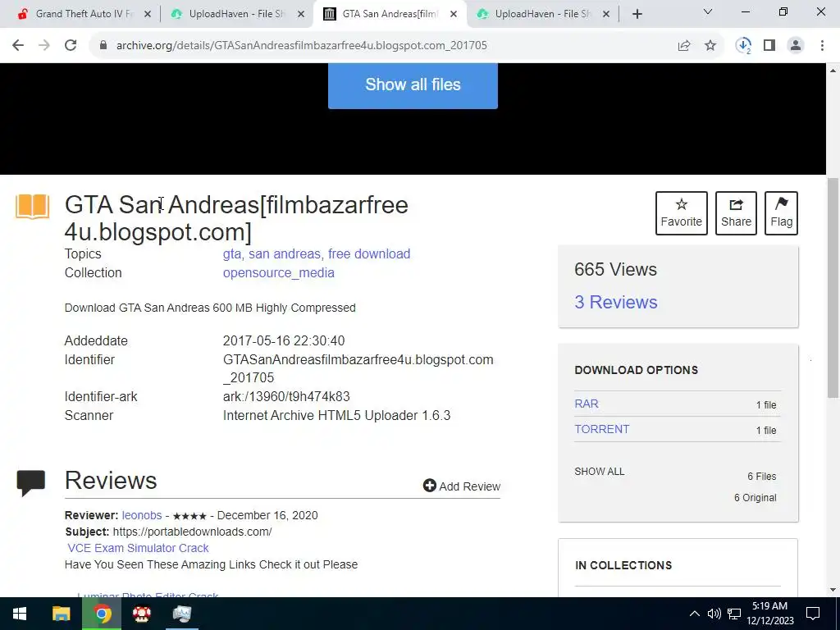Download the TORRENT file option
The width and height of the screenshot is (840, 630).
[601, 429]
